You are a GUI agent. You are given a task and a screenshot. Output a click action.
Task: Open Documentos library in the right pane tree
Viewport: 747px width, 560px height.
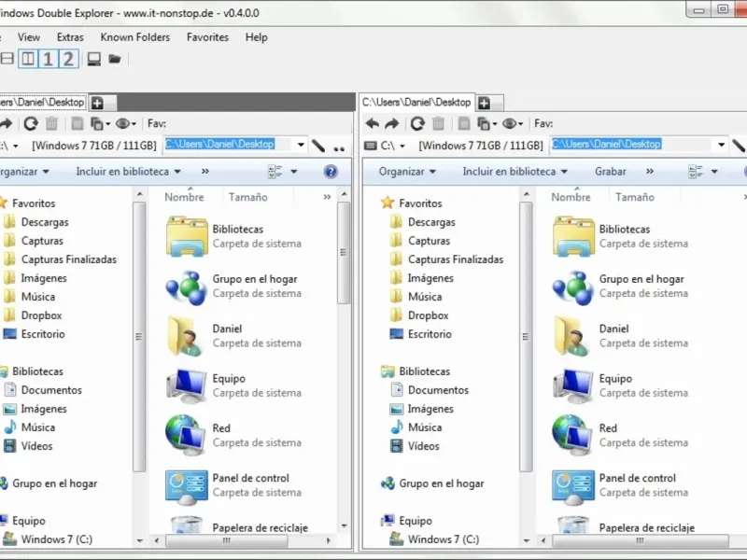(x=438, y=390)
